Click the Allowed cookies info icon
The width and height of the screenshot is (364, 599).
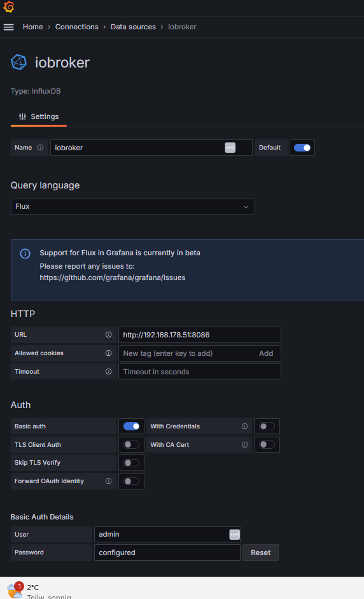point(108,353)
